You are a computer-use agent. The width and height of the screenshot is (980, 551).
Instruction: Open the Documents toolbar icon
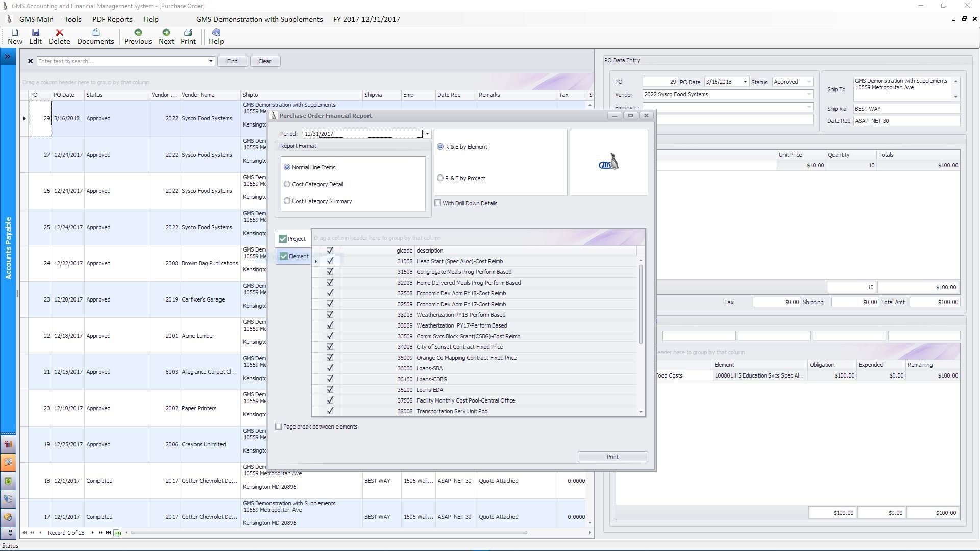[95, 33]
